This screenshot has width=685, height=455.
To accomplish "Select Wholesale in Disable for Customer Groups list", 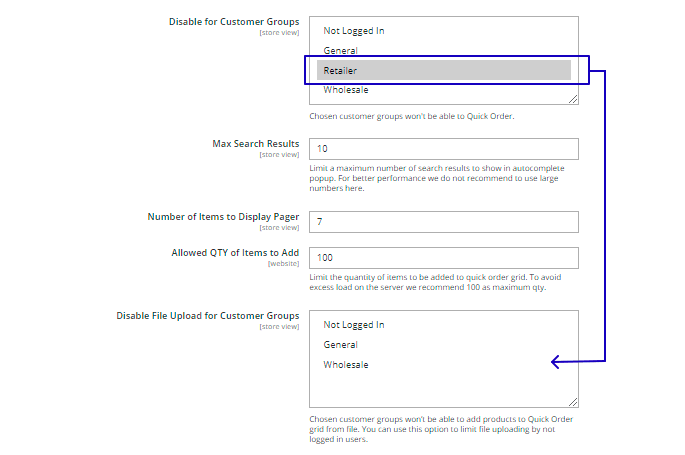I will coord(346,90).
